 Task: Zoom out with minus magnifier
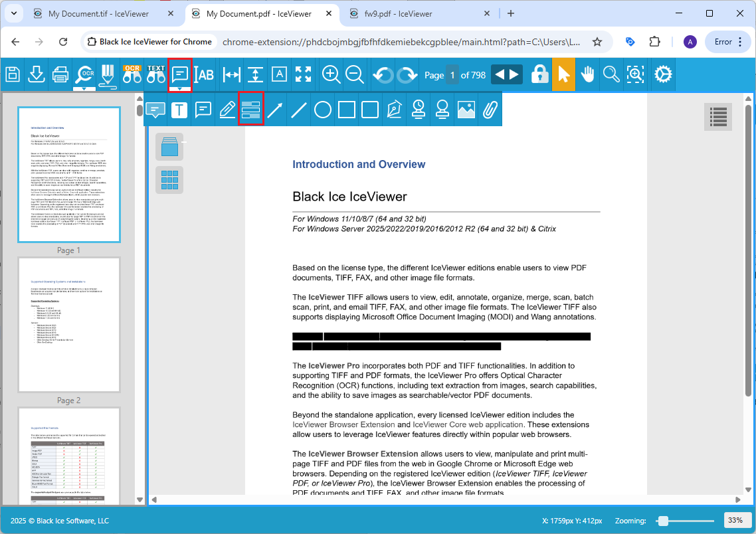point(355,74)
